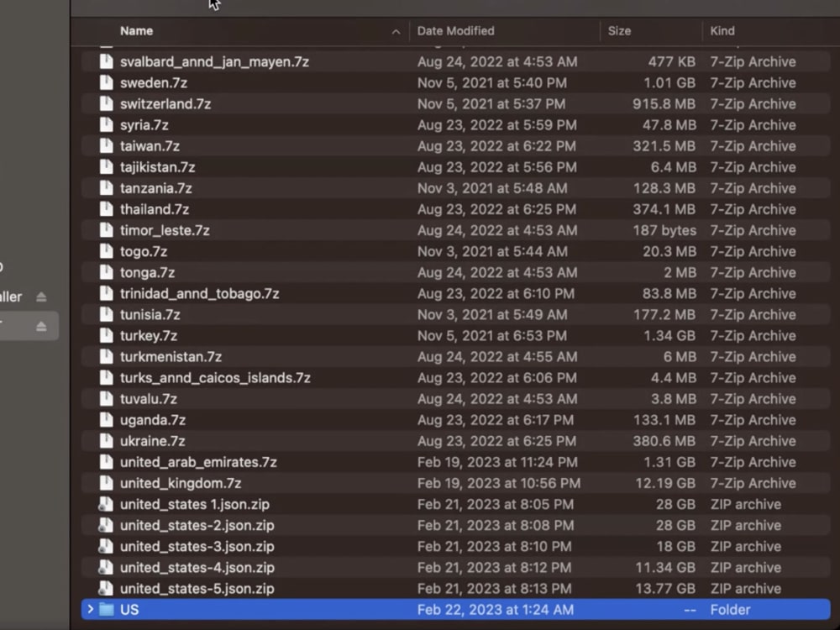Click the united_states-2.json.zip archive icon

click(x=106, y=525)
